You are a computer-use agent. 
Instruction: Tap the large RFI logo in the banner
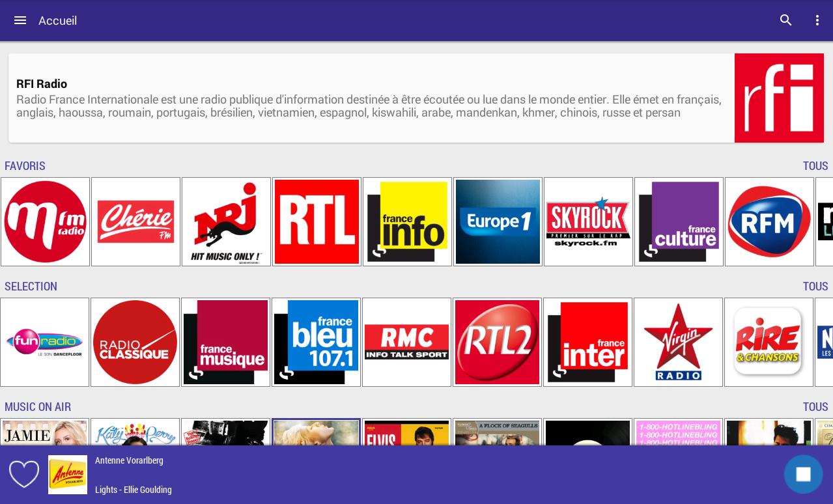click(x=779, y=98)
